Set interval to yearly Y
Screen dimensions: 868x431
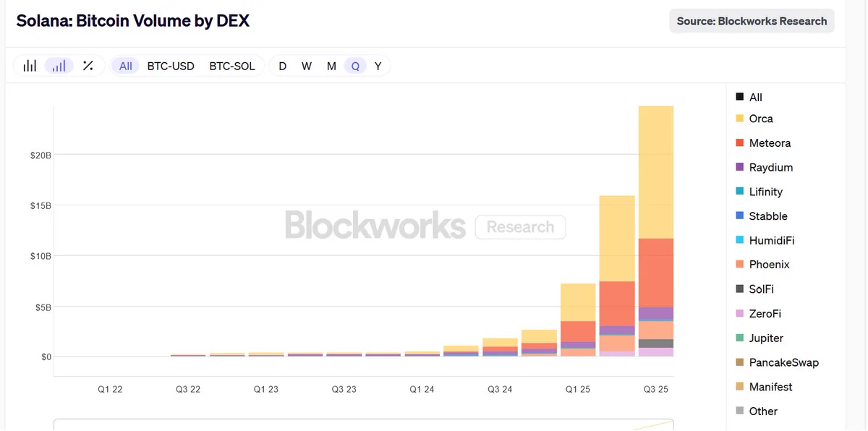378,66
